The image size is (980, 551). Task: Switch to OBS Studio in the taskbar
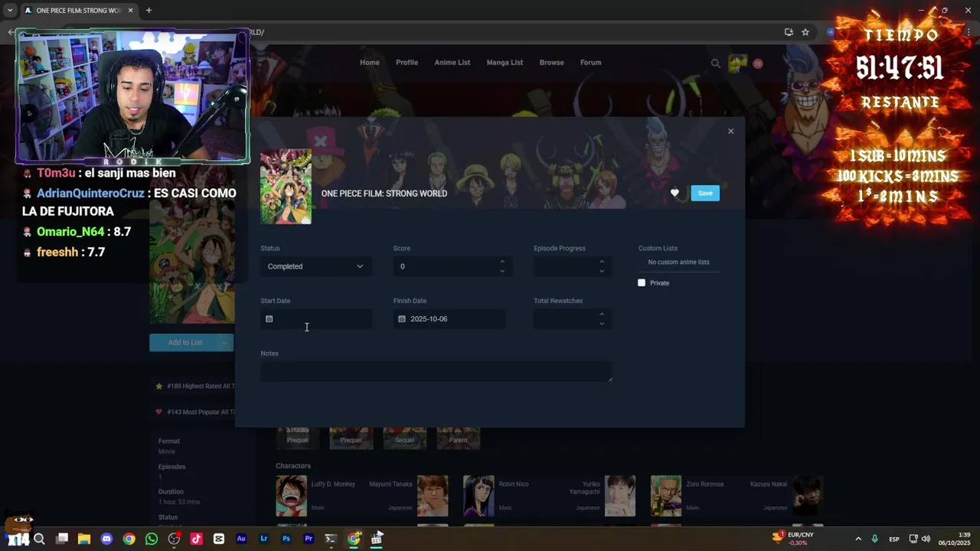pyautogui.click(x=174, y=539)
